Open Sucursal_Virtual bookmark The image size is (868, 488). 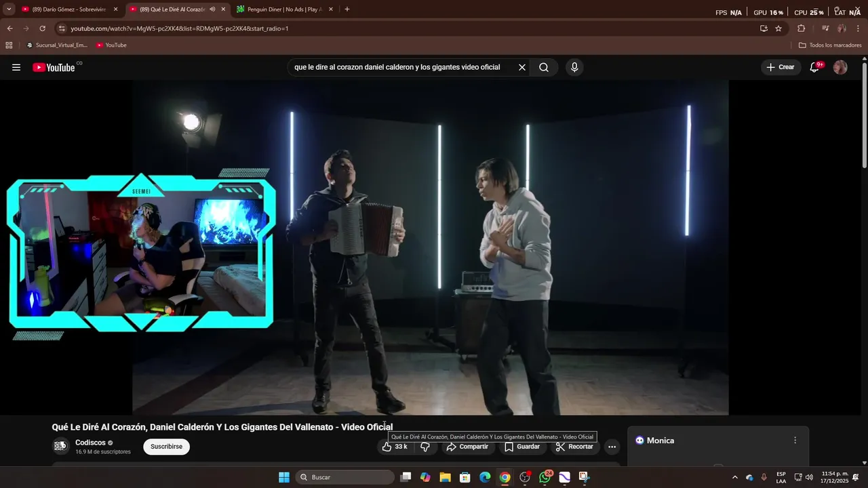click(57, 45)
